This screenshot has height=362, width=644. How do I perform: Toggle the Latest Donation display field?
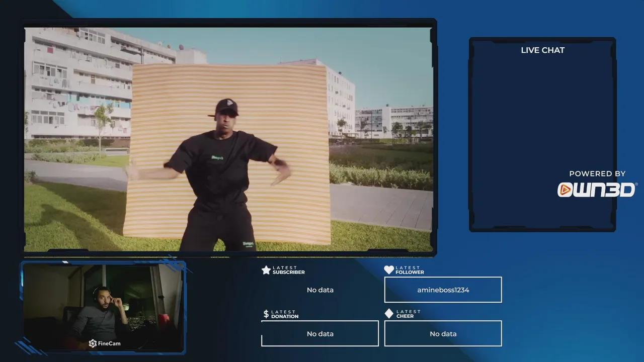pos(320,333)
